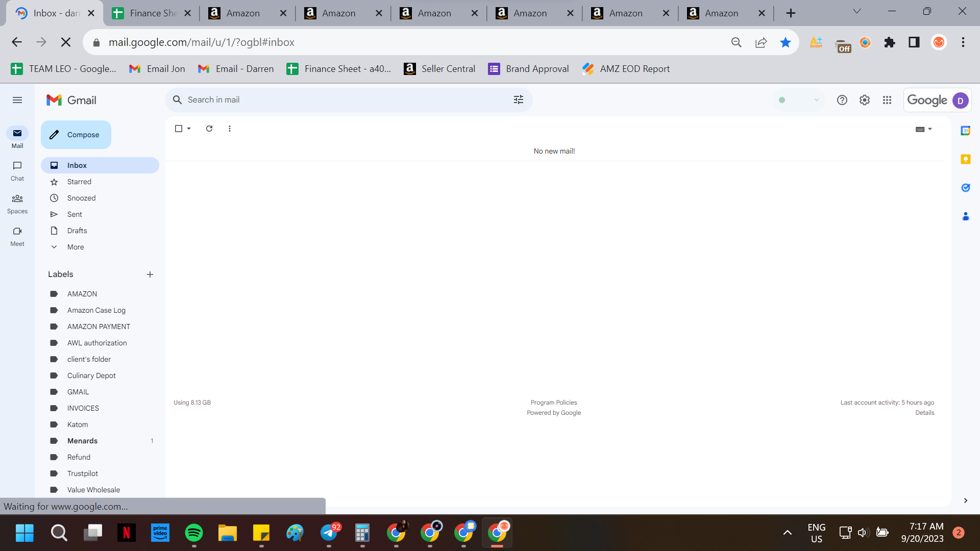
Task: Go back to previous page
Action: coord(17,42)
